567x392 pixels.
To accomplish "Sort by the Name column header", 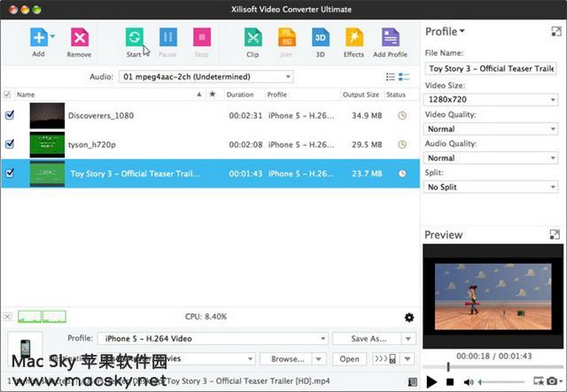I will [26, 95].
